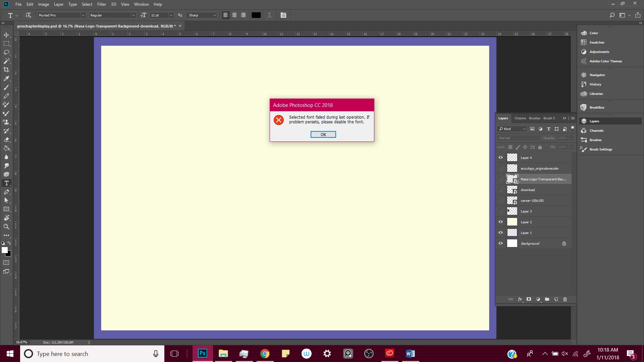Select the Crop tool
The height and width of the screenshot is (362, 644).
click(x=6, y=70)
